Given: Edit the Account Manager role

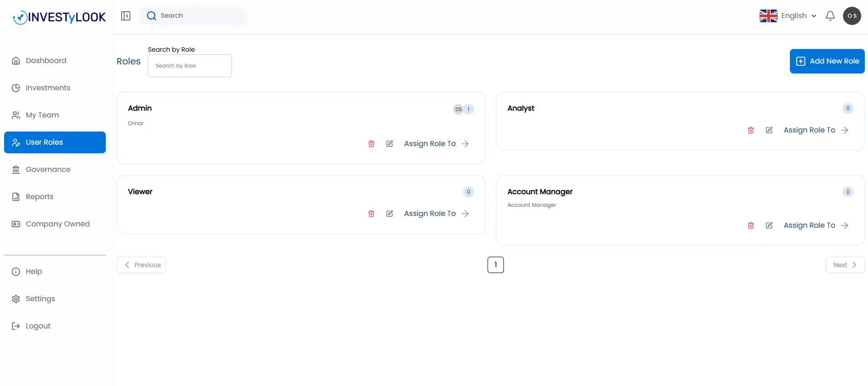Looking at the screenshot, I should (x=769, y=225).
